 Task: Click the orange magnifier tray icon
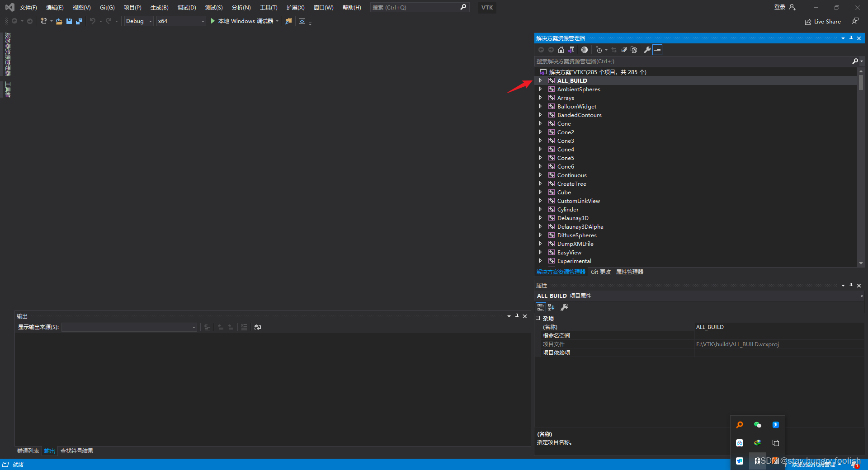pyautogui.click(x=740, y=425)
